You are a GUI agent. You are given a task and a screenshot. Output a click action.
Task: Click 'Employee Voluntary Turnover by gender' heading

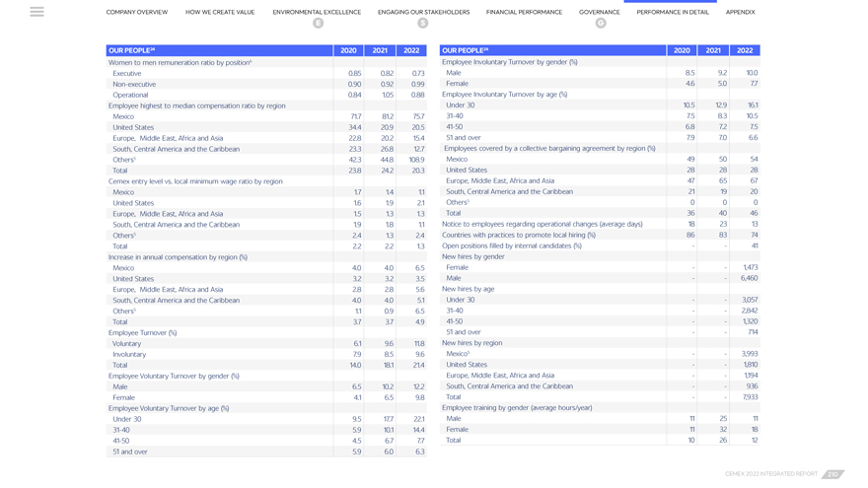(174, 377)
